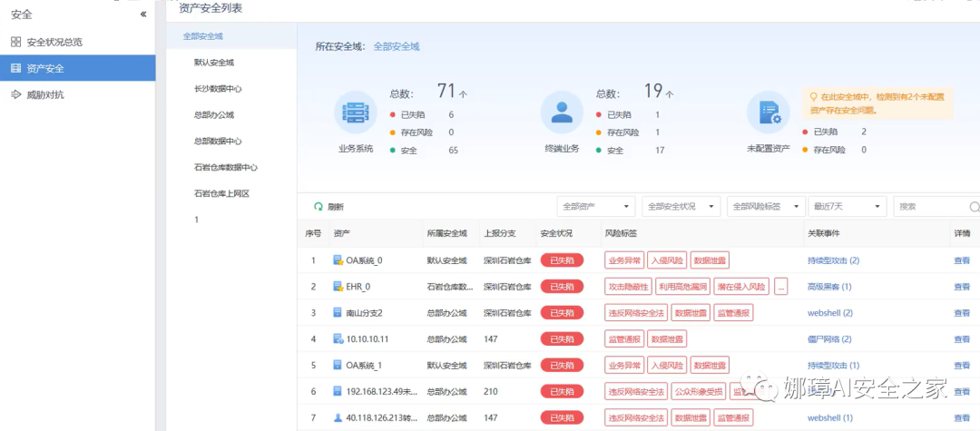The width and height of the screenshot is (980, 431).
Task: Open webshell (1) event link
Action: click(830, 418)
